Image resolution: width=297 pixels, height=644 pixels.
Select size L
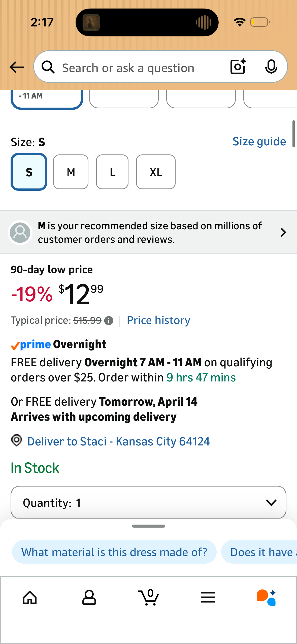[x=112, y=172]
